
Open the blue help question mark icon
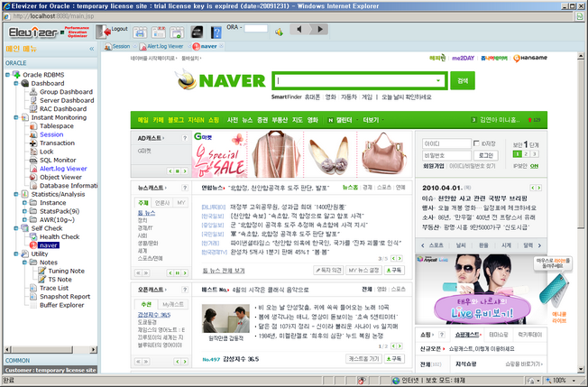216,32
